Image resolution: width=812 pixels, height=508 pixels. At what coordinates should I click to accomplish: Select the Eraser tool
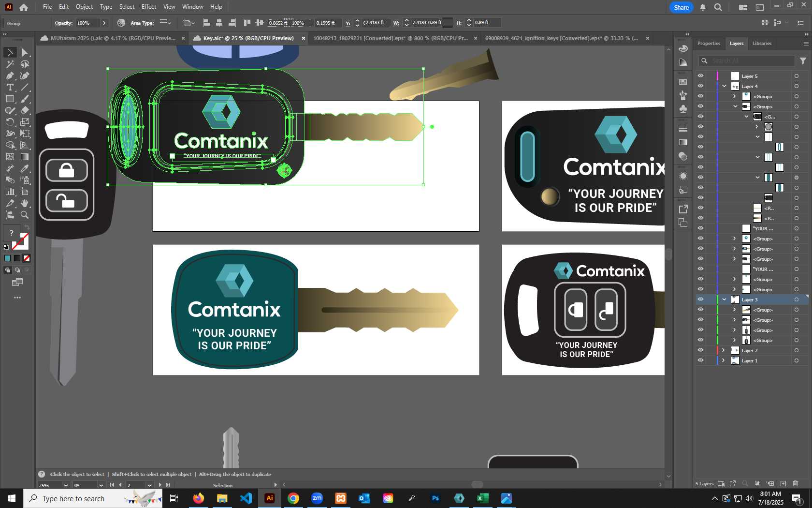(25, 110)
